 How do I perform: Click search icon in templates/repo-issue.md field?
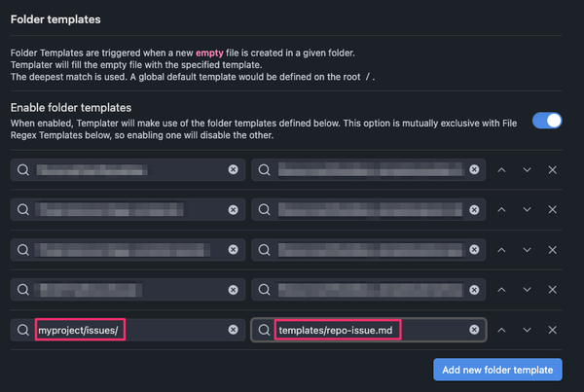tap(264, 330)
